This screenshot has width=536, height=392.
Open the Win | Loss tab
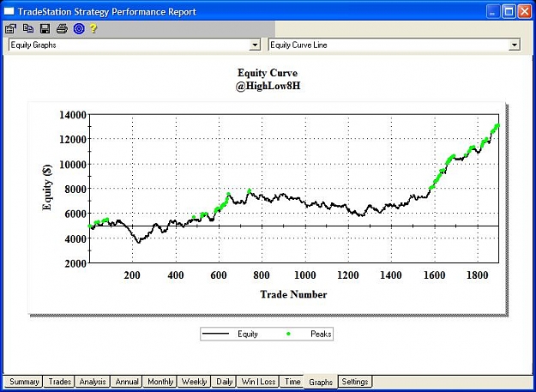(x=258, y=382)
